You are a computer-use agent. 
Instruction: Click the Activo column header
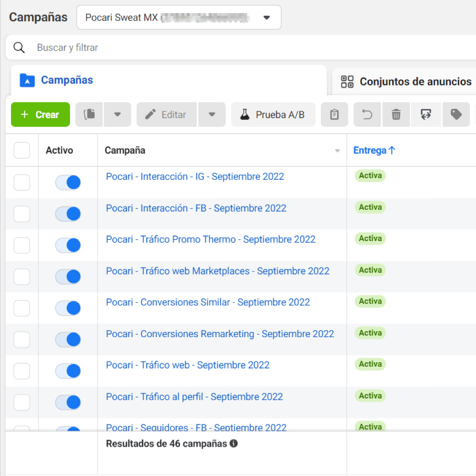(59, 150)
